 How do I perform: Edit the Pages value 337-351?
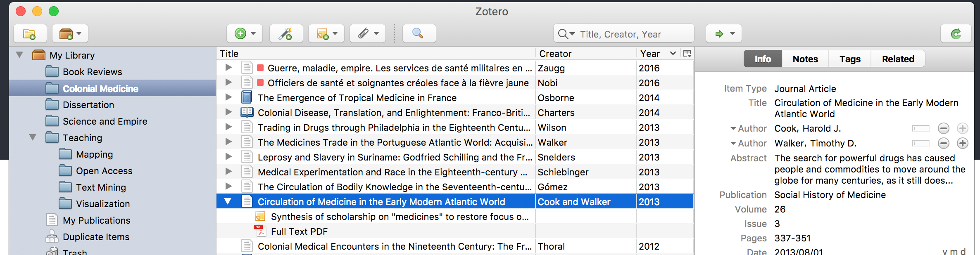[x=792, y=238]
